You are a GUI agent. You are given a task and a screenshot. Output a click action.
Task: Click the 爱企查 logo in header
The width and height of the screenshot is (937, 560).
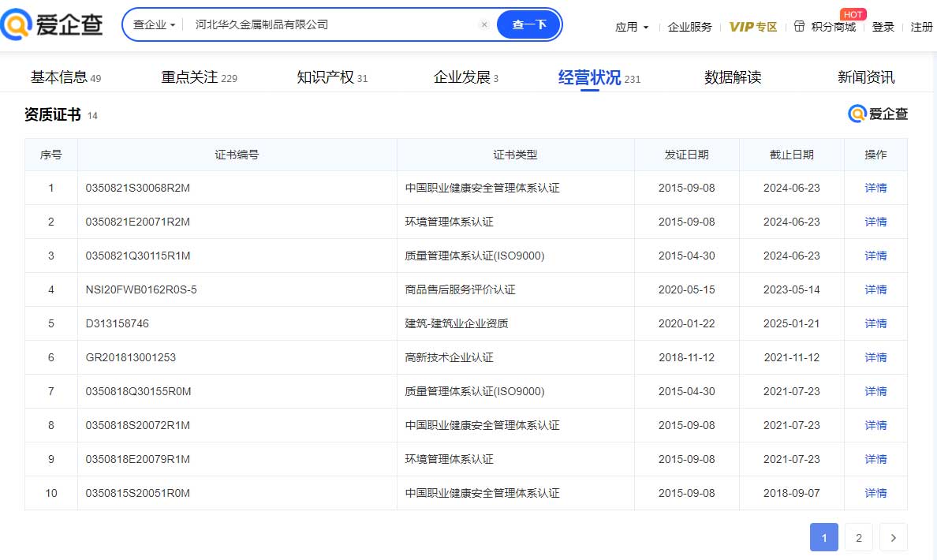[53, 25]
